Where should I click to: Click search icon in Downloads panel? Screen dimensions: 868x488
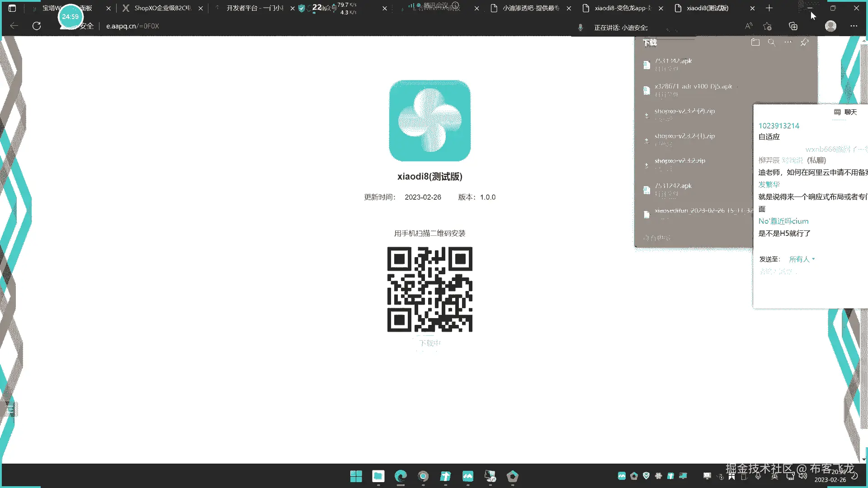click(771, 42)
